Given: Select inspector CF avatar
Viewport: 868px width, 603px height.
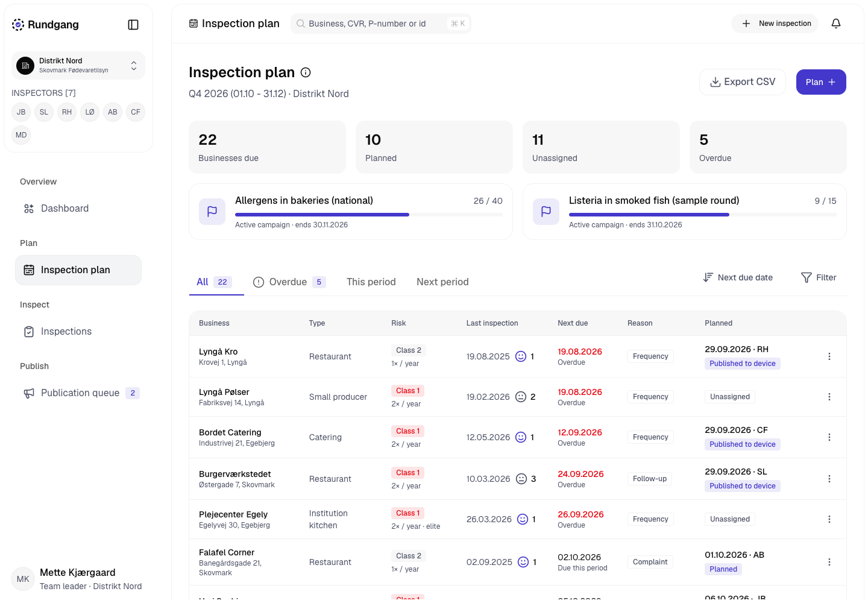Looking at the screenshot, I should click(136, 112).
